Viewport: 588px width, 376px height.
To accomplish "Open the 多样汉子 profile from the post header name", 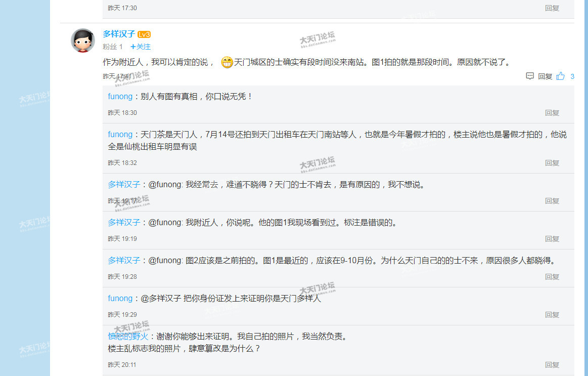I will tap(119, 34).
